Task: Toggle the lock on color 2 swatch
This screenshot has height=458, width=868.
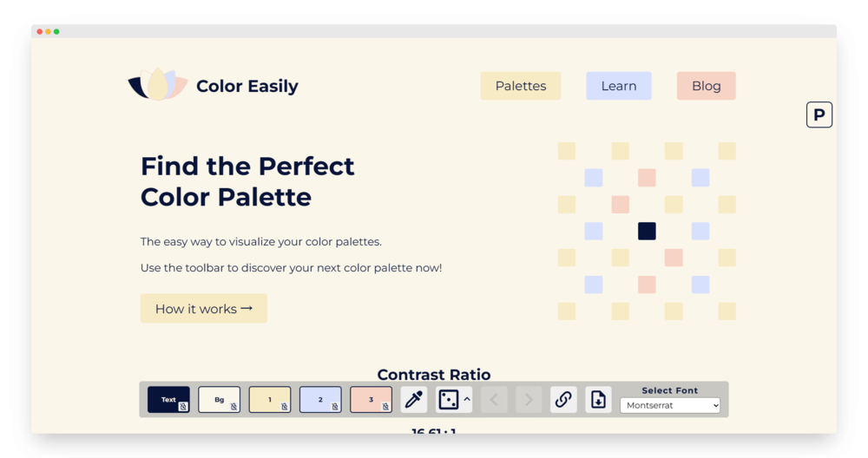Action: click(x=335, y=407)
